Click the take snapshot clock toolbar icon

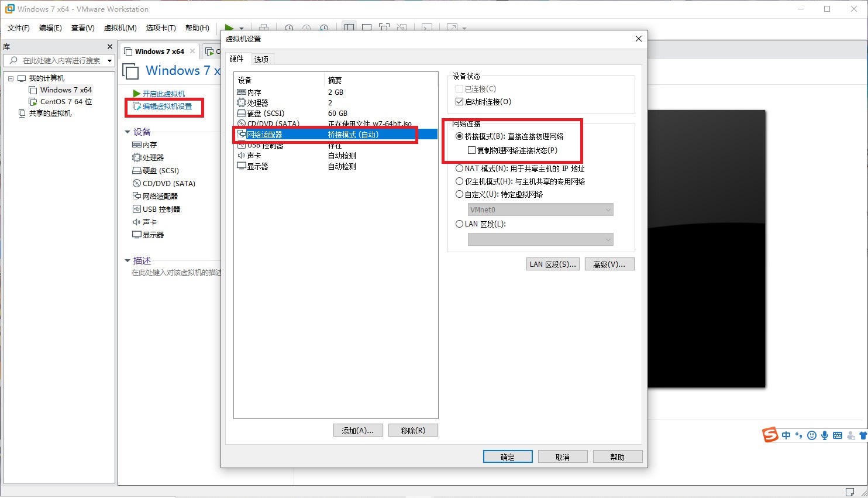point(289,28)
